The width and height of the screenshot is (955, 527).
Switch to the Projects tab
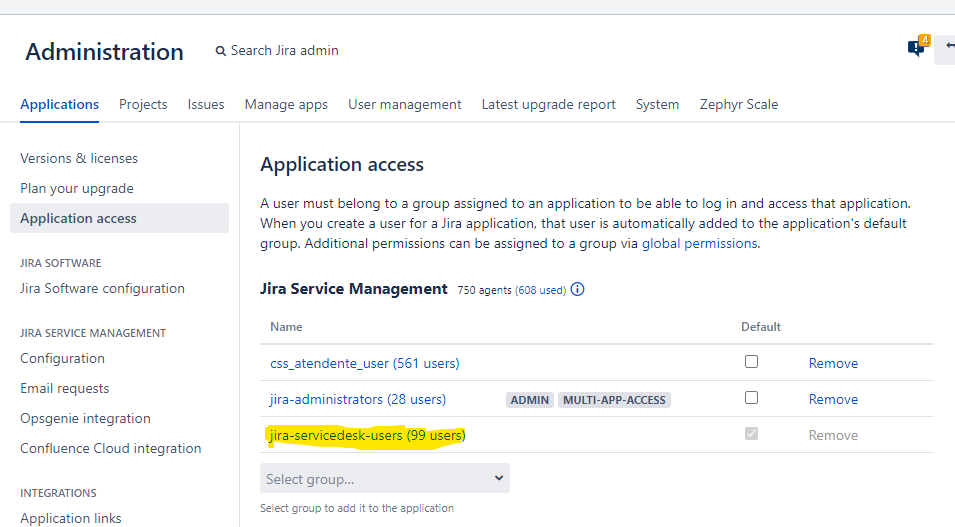(143, 104)
